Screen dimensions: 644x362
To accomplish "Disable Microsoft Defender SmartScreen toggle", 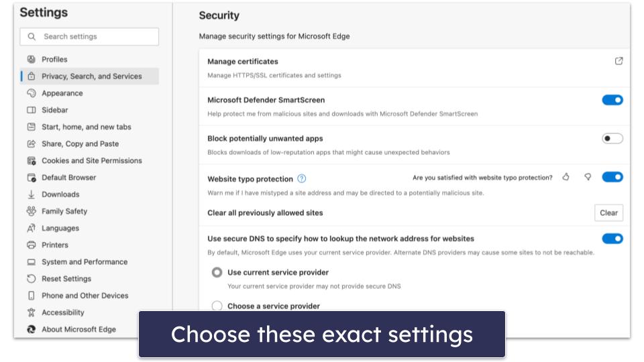I will 612,100.
